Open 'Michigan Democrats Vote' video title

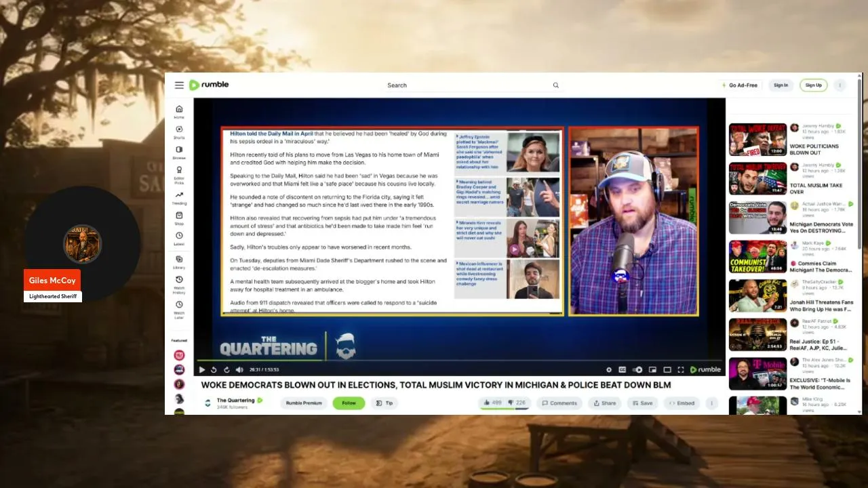click(821, 228)
